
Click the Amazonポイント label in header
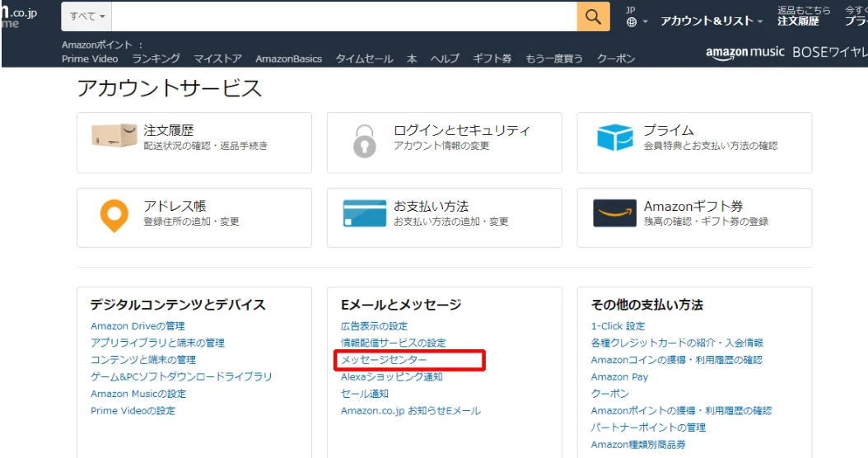point(97,44)
